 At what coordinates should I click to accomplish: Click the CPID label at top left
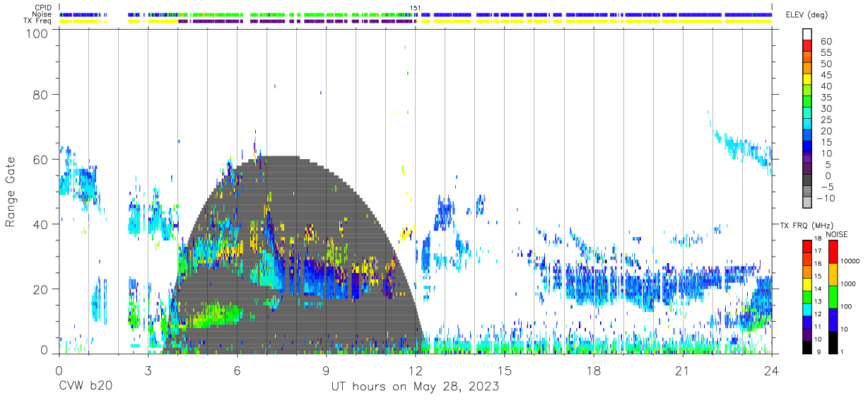pos(42,7)
